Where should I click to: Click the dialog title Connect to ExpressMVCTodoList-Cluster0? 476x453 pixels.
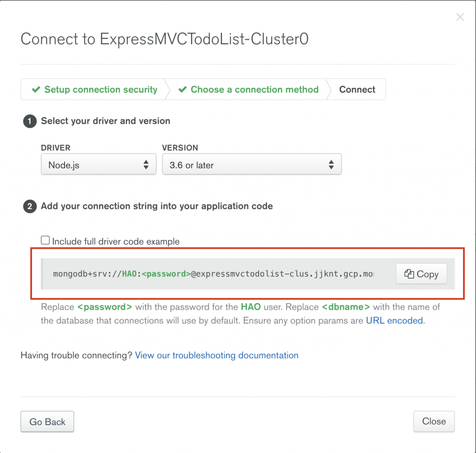(165, 39)
